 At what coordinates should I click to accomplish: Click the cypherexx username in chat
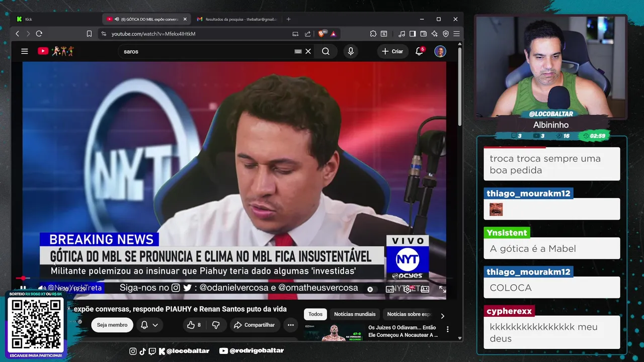click(509, 311)
